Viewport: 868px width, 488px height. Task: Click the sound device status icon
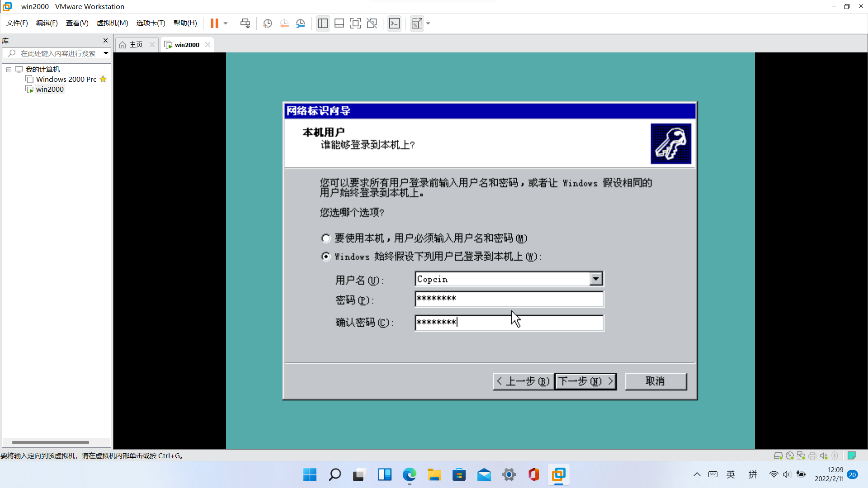point(823,456)
